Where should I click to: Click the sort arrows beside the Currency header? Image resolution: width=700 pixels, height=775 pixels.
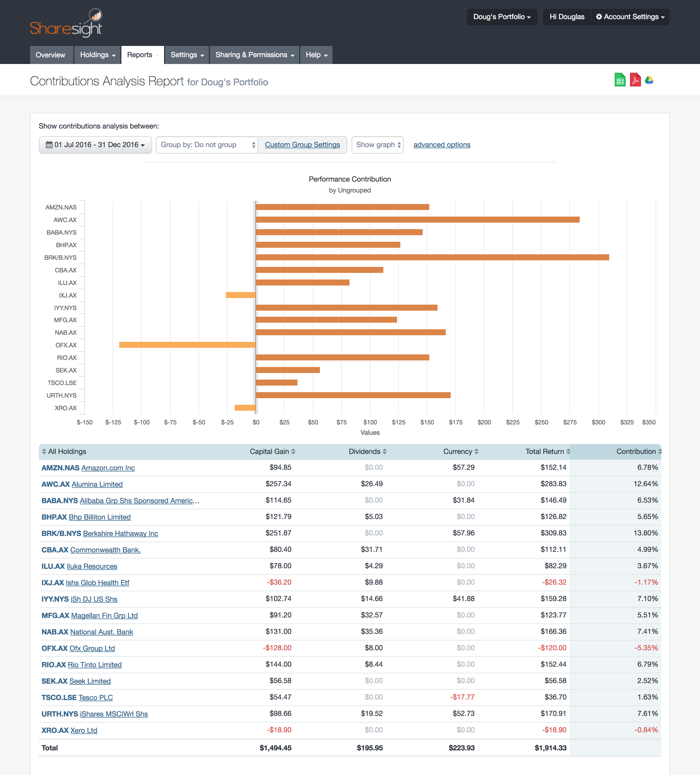pos(477,451)
